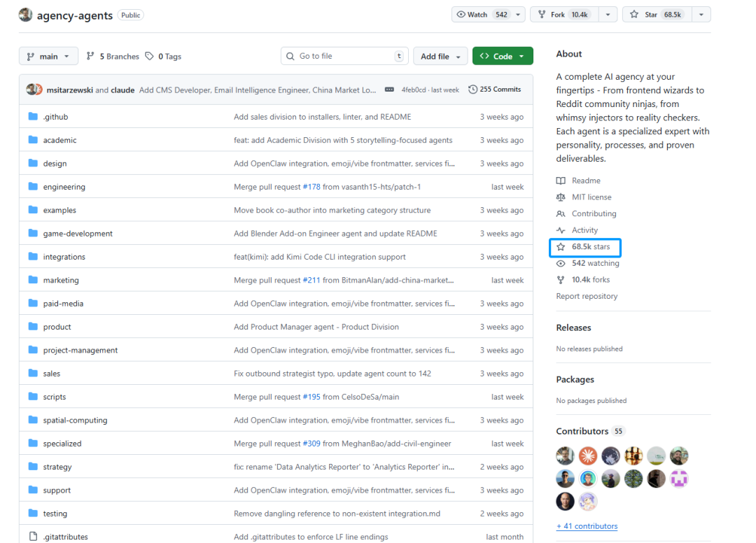Expand the Fork options dropdown arrow

pos(607,15)
